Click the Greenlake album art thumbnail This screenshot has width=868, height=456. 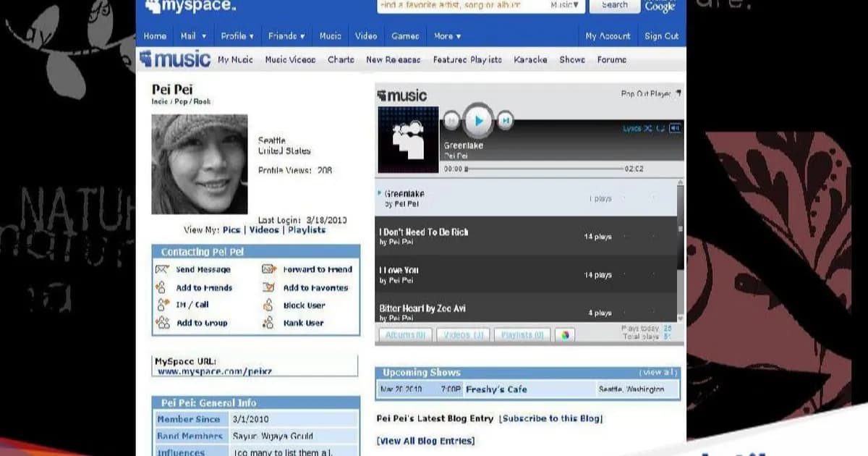pos(408,139)
